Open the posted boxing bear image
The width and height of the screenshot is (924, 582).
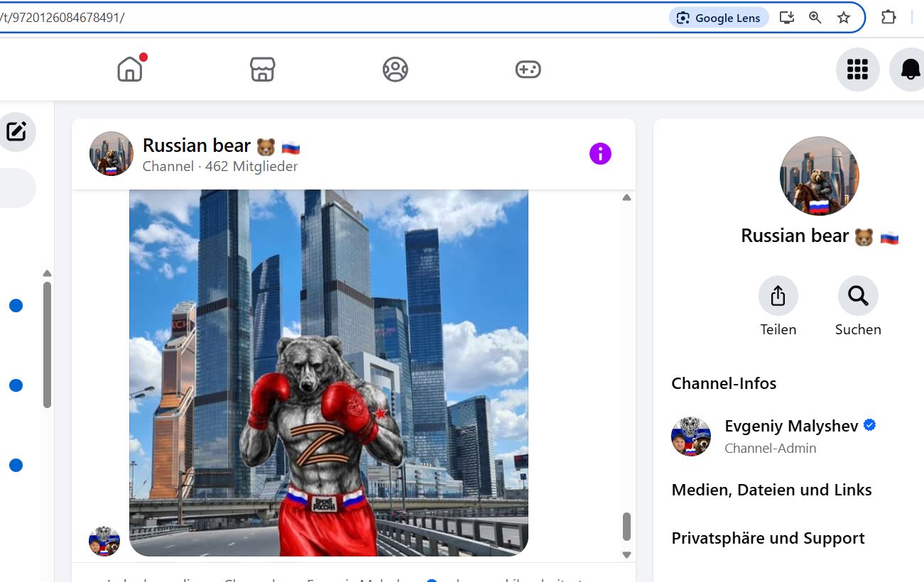pyautogui.click(x=329, y=373)
